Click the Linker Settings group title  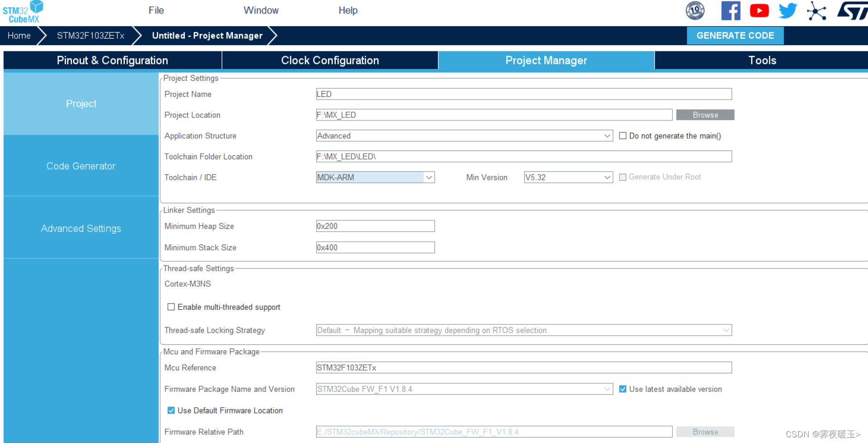pyautogui.click(x=189, y=210)
